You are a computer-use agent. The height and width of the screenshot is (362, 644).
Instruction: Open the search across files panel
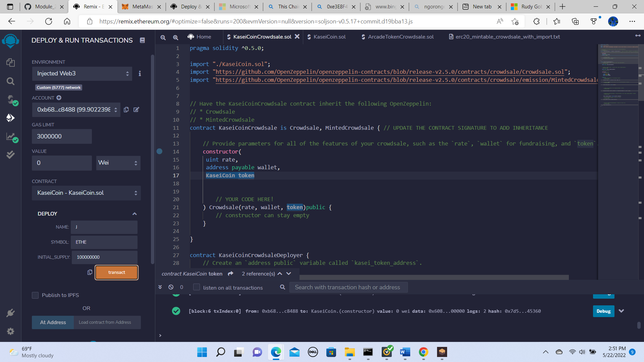coord(10,81)
